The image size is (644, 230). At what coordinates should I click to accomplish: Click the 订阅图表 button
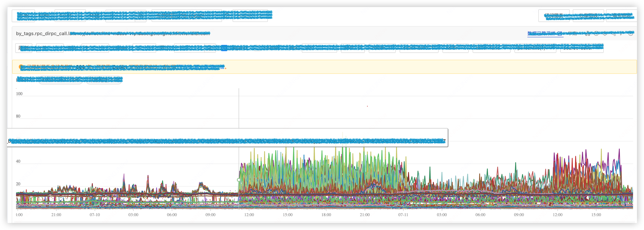click(x=554, y=16)
